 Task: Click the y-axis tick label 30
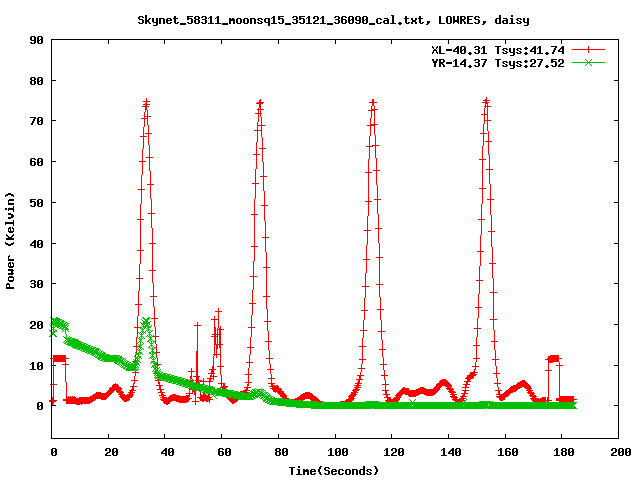tap(36, 284)
